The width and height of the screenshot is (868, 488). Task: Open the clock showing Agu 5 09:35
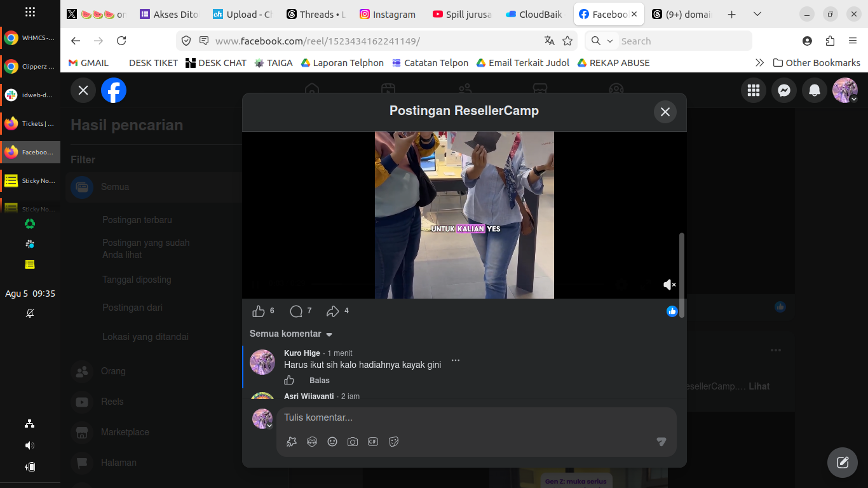(x=30, y=294)
